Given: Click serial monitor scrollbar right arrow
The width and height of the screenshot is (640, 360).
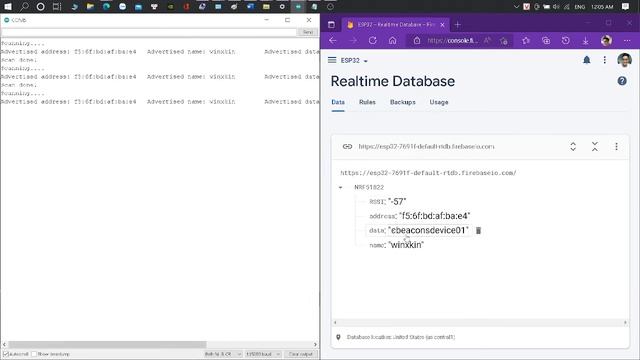Looking at the screenshot, I should [315, 344].
